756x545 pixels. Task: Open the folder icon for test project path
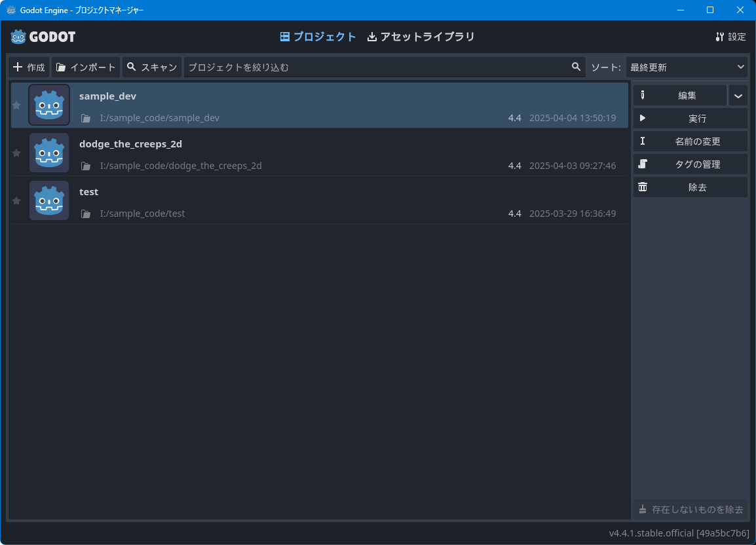[86, 214]
